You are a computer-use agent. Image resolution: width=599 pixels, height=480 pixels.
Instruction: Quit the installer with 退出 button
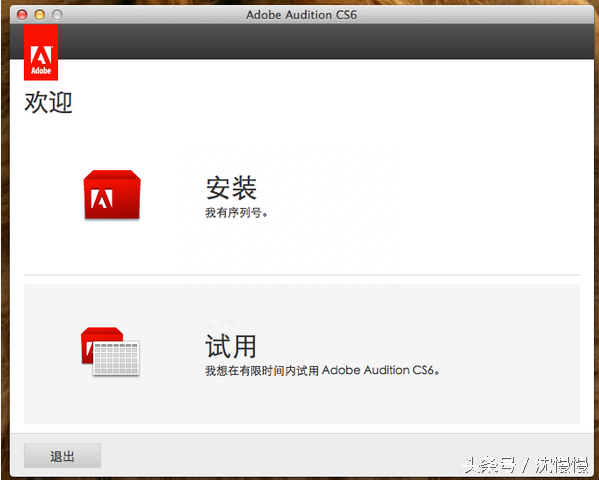tap(62, 456)
